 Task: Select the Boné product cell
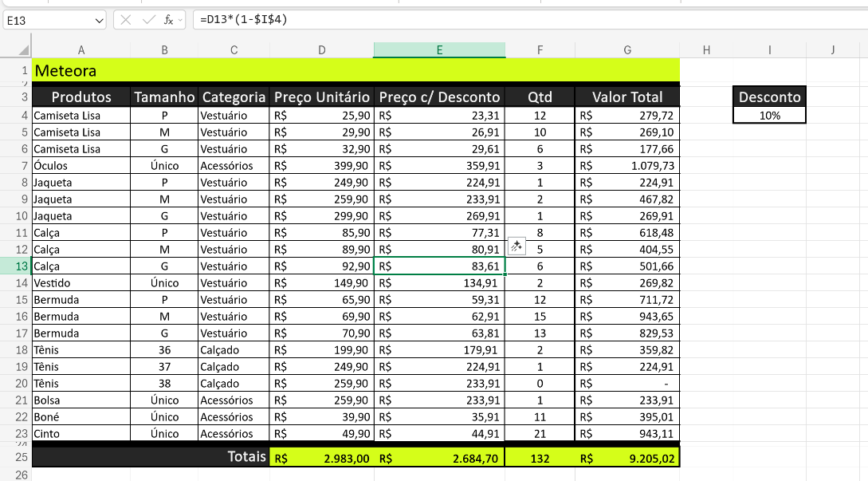pyautogui.click(x=81, y=416)
